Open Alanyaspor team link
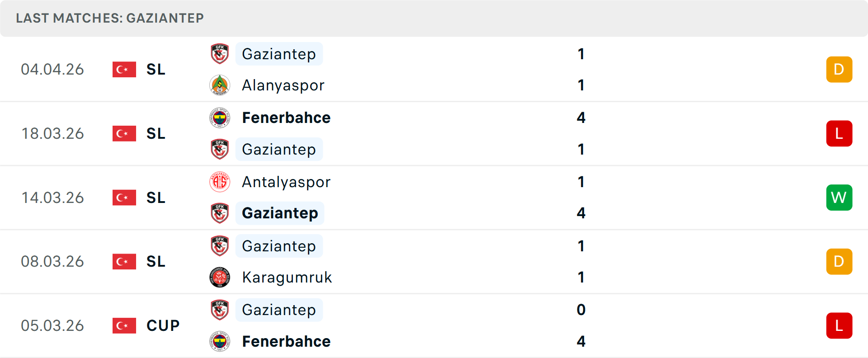 [283, 85]
